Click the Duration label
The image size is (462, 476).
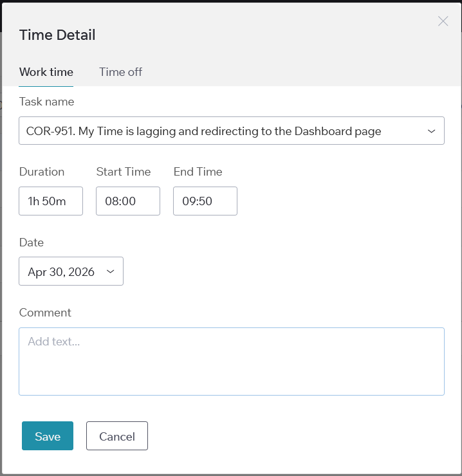tap(42, 172)
